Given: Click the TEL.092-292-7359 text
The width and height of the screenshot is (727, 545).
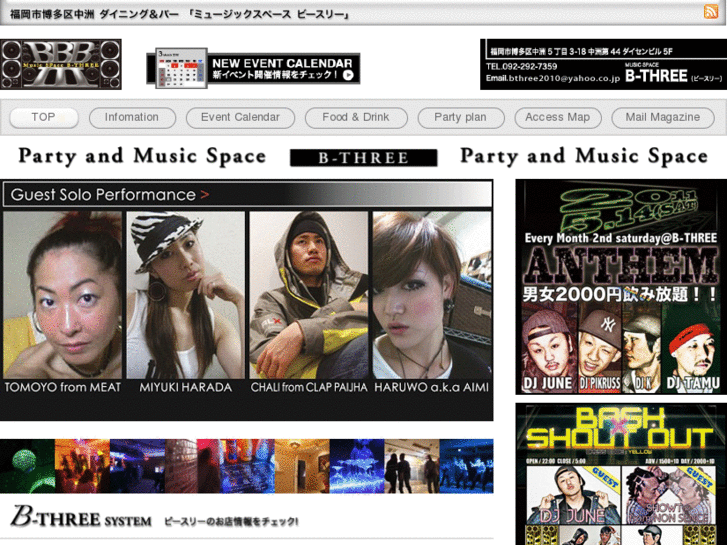Looking at the screenshot, I should (522, 67).
